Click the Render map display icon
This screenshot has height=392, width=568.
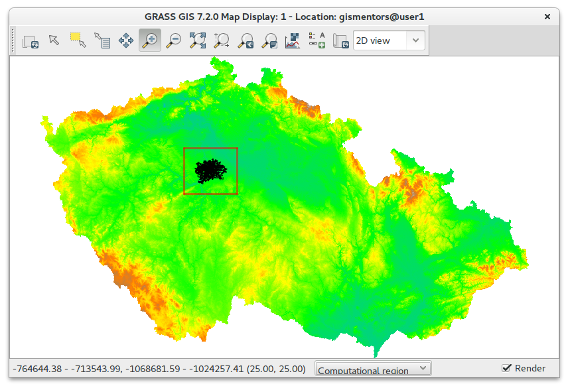[31, 41]
